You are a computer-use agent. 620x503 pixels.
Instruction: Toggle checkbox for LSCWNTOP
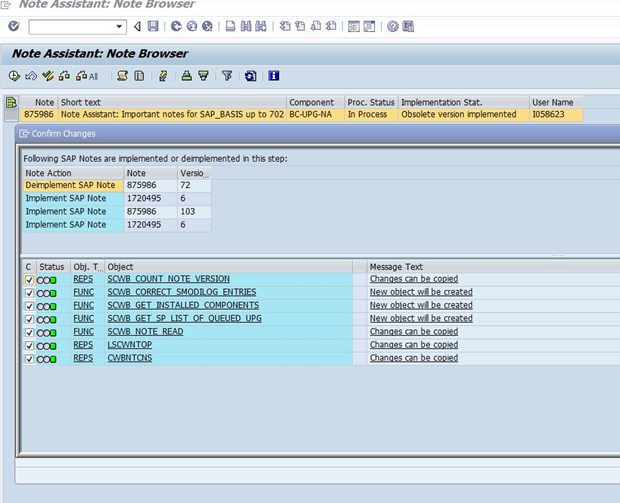[x=29, y=346]
